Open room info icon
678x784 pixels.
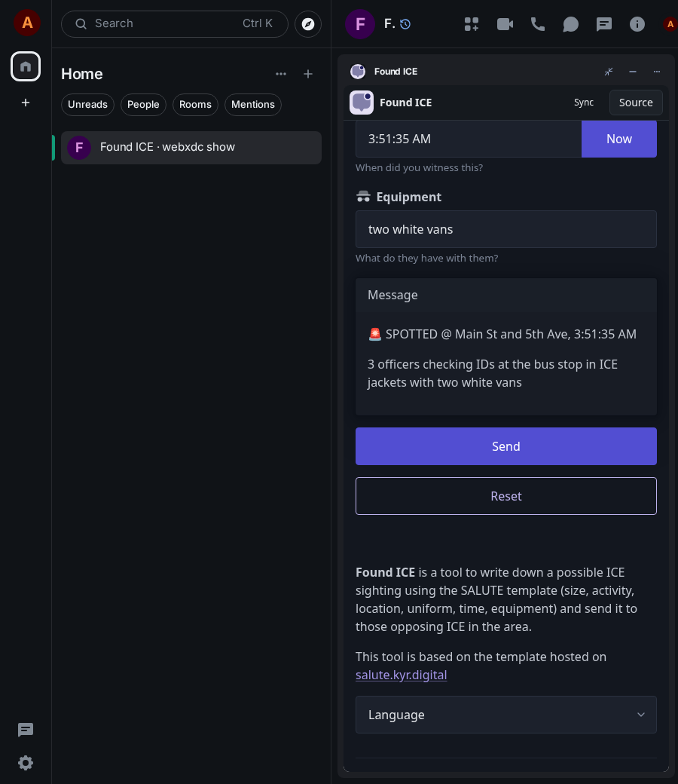click(x=637, y=24)
